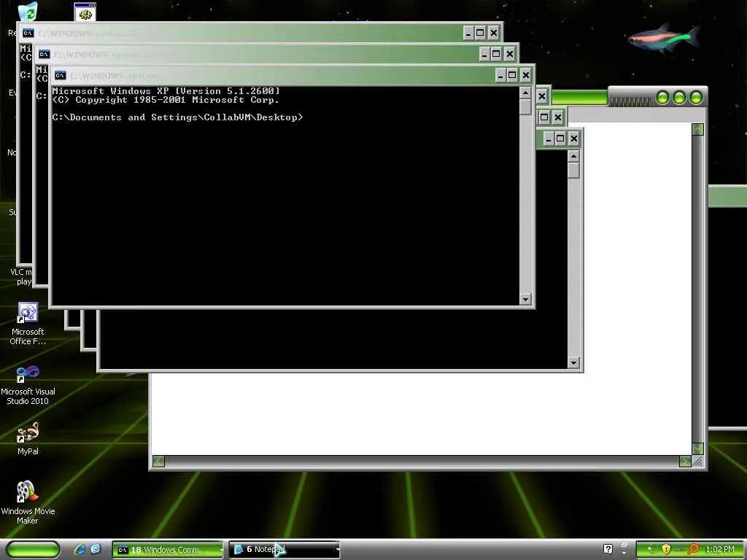Image resolution: width=747 pixels, height=560 pixels.
Task: Maximize the middle stacked Command Prompt window
Action: click(x=496, y=54)
